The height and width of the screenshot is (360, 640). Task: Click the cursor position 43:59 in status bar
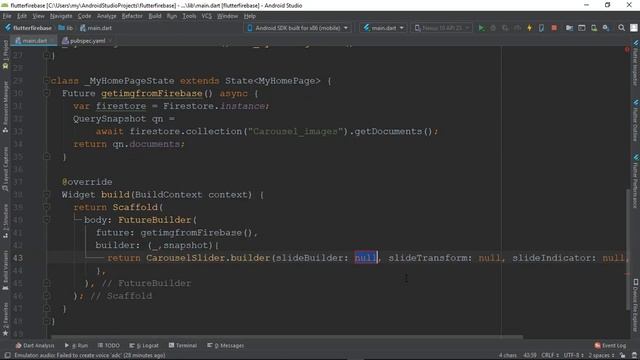point(530,356)
